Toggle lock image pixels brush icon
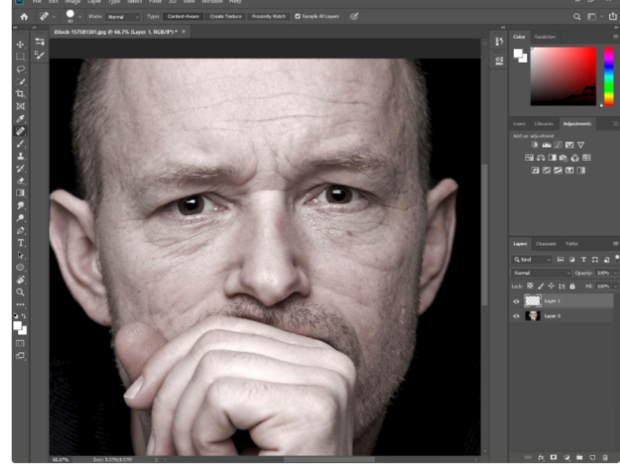620x464 pixels. (541, 286)
